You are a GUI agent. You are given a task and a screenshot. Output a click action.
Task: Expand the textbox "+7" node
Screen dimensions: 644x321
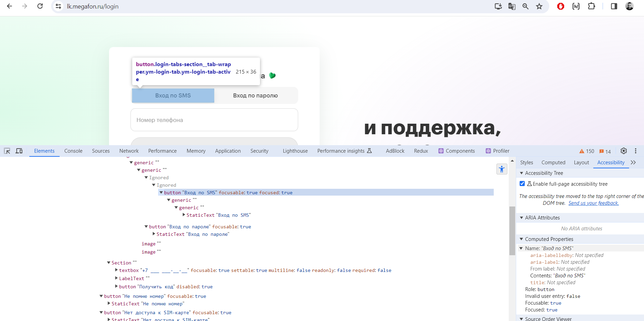click(x=117, y=270)
